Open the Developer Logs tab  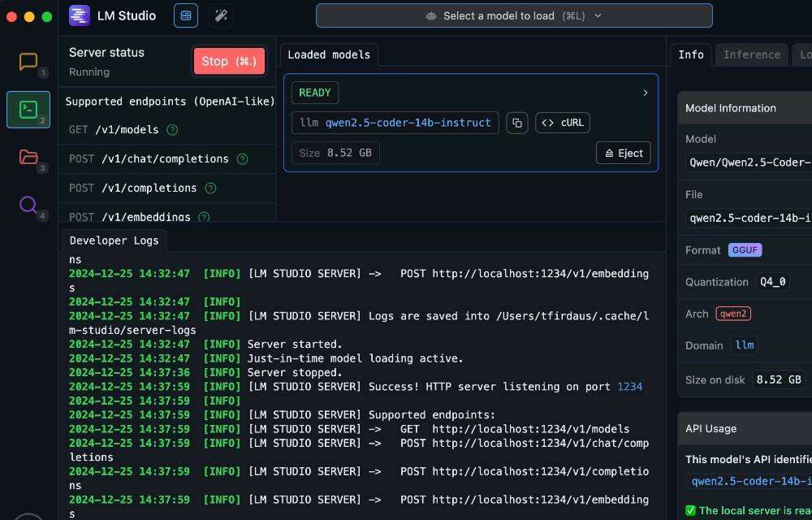coord(114,240)
